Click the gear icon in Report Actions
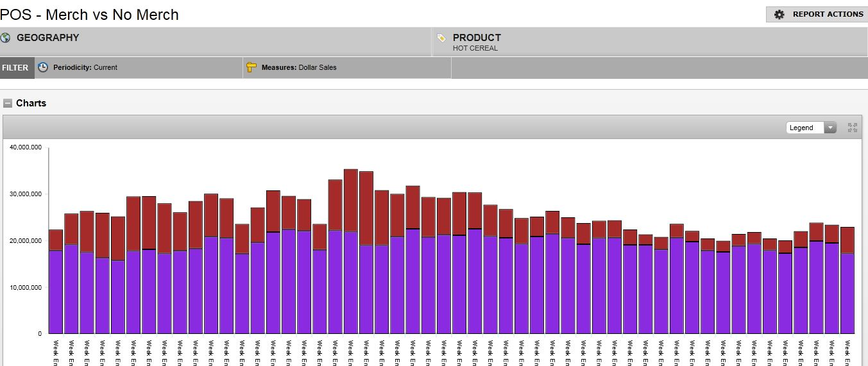Screen dimensions: 868x366 (779, 15)
